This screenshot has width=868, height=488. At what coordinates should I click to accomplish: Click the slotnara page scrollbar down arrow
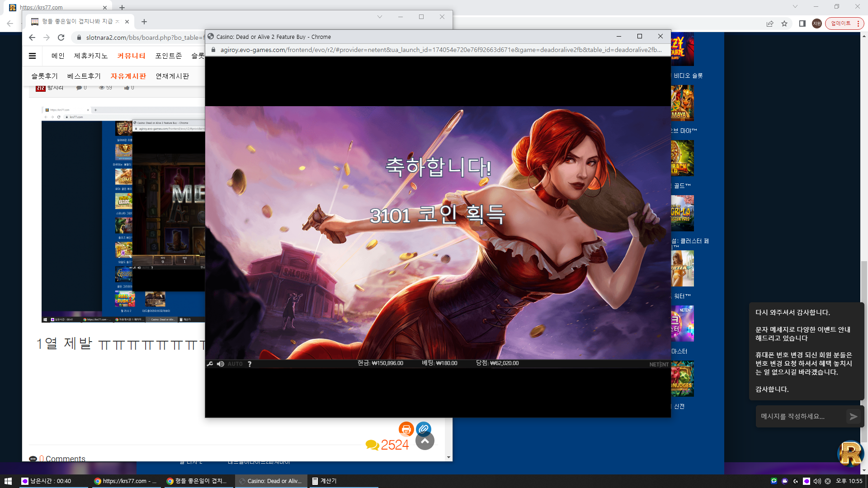[448, 457]
